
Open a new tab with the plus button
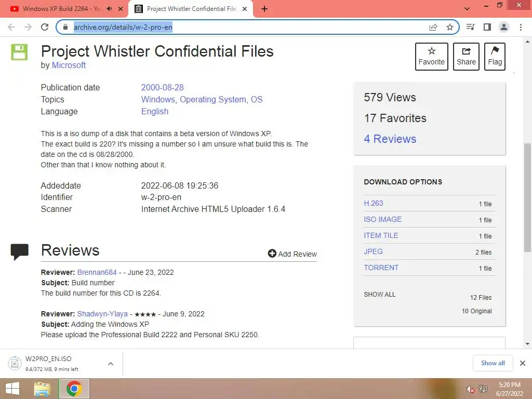(264, 9)
